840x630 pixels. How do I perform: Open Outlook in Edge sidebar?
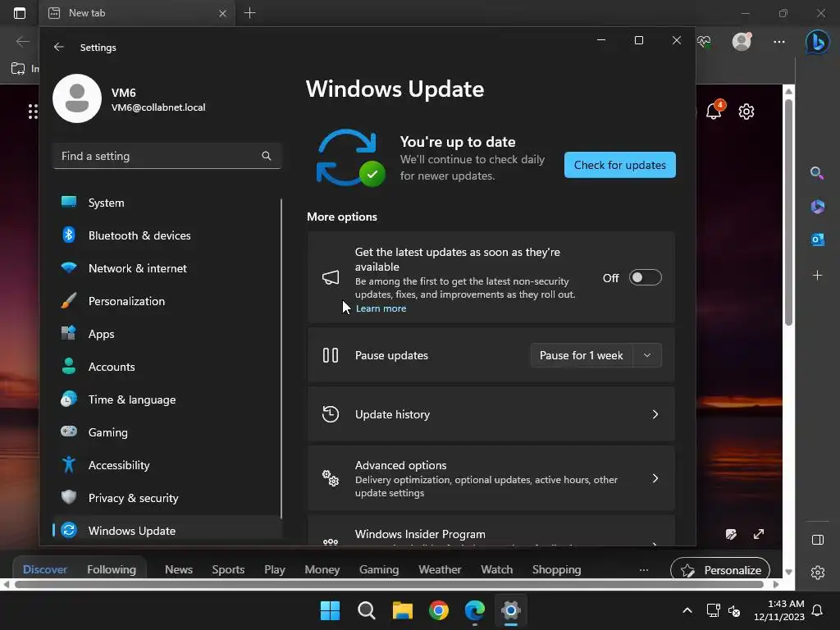coord(818,240)
